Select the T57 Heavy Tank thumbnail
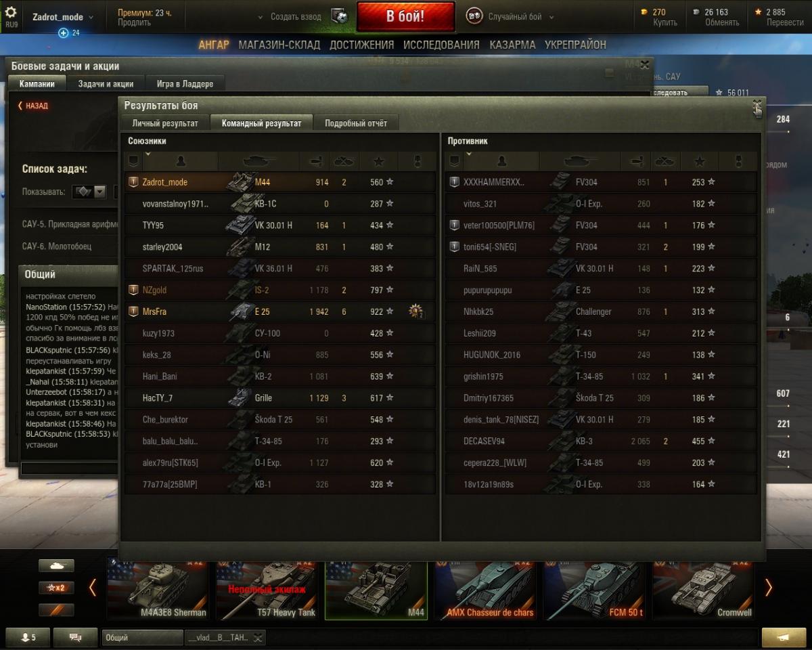 [267, 590]
